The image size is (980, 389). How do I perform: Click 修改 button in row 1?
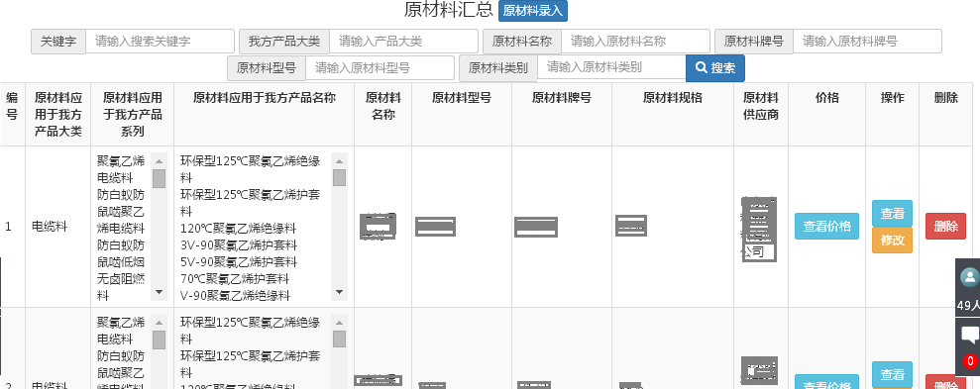(x=893, y=240)
